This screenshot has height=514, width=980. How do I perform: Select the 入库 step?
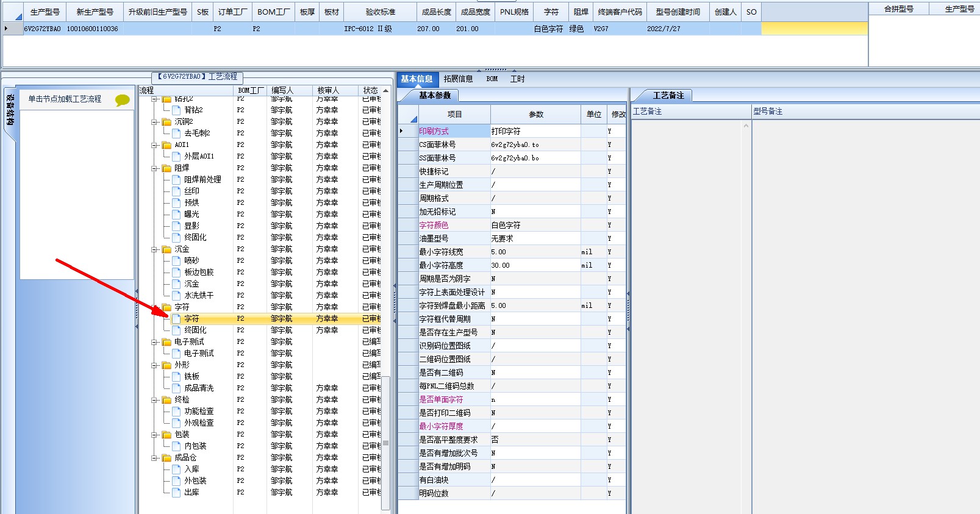point(191,469)
